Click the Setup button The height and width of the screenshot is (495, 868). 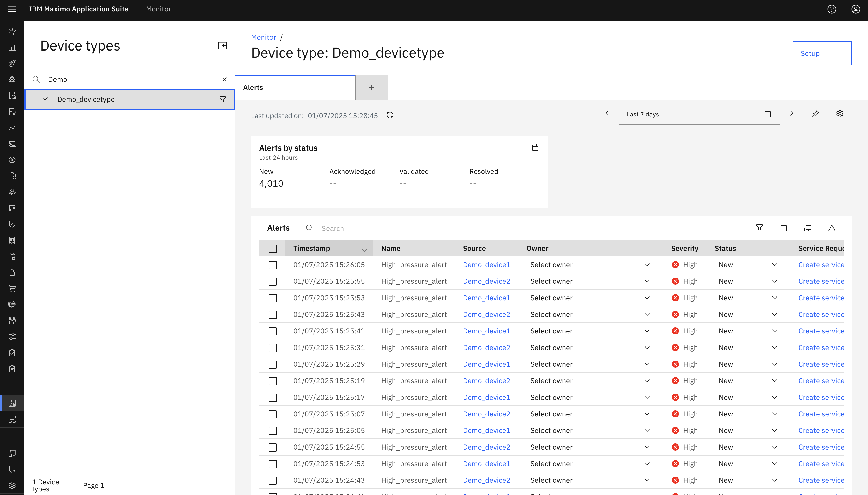822,53
